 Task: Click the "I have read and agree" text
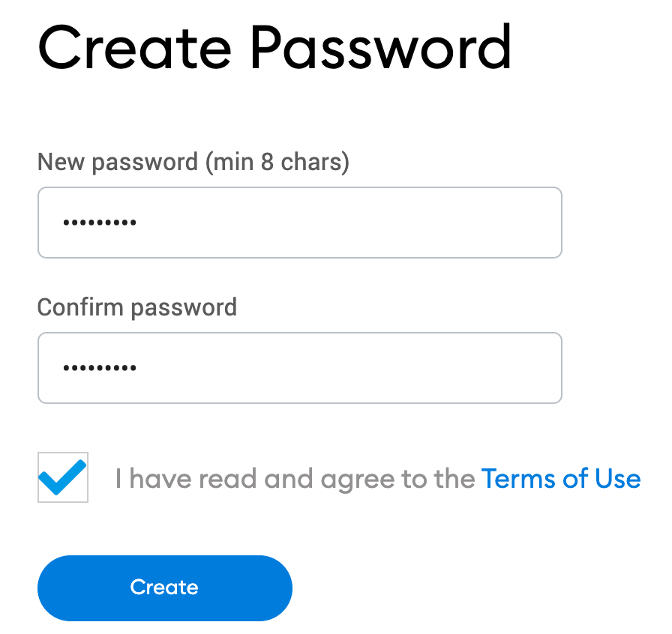(295, 478)
